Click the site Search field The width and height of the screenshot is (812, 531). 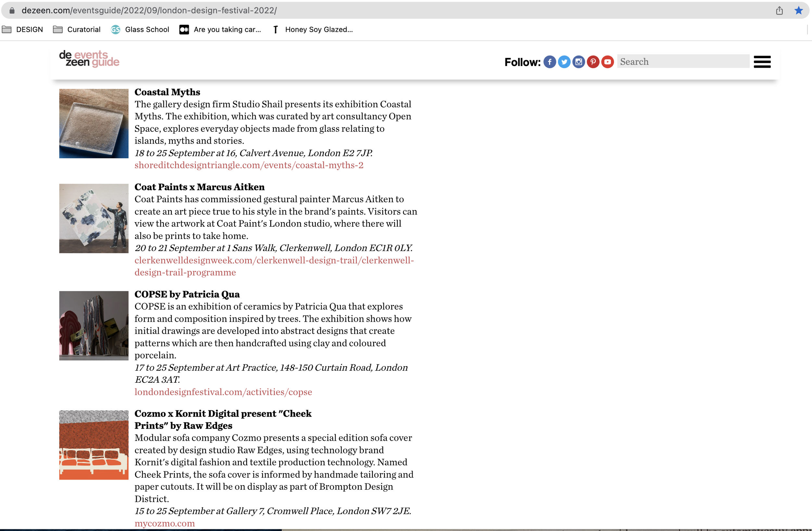point(682,62)
